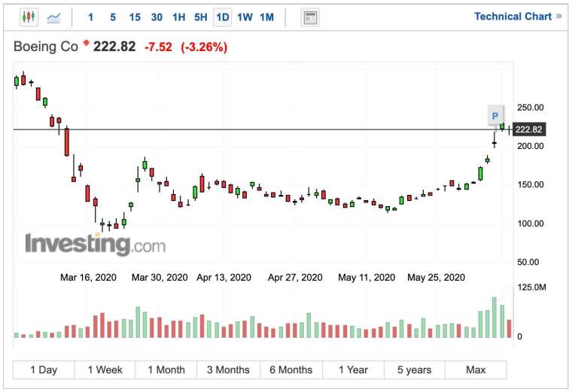Show the Max range
Image resolution: width=572 pixels, height=392 pixels.
[476, 369]
